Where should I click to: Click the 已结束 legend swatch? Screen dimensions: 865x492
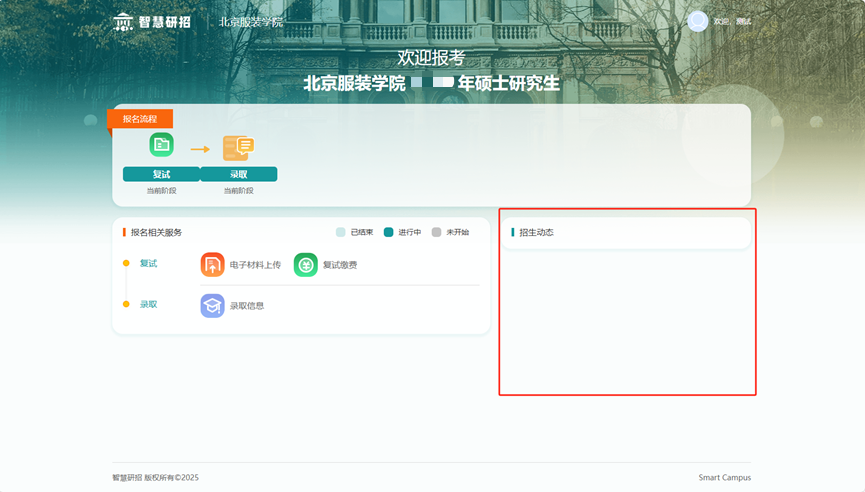pos(341,232)
